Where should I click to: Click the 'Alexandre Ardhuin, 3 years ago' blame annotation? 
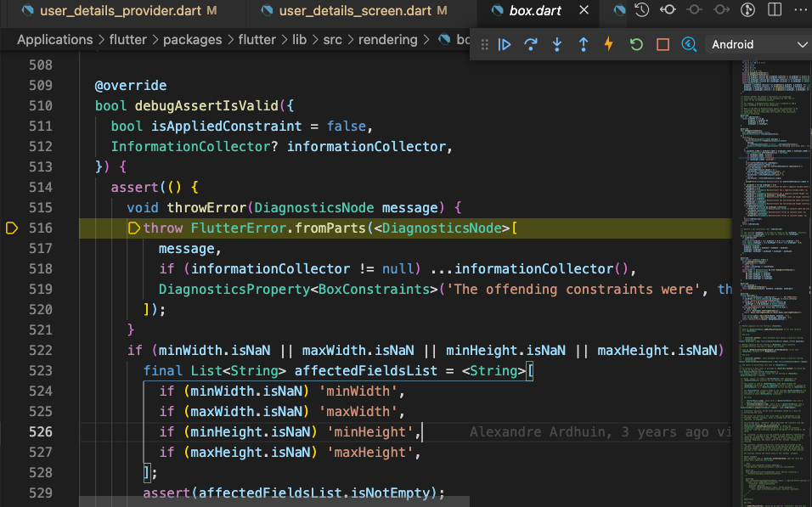pyautogui.click(x=601, y=432)
